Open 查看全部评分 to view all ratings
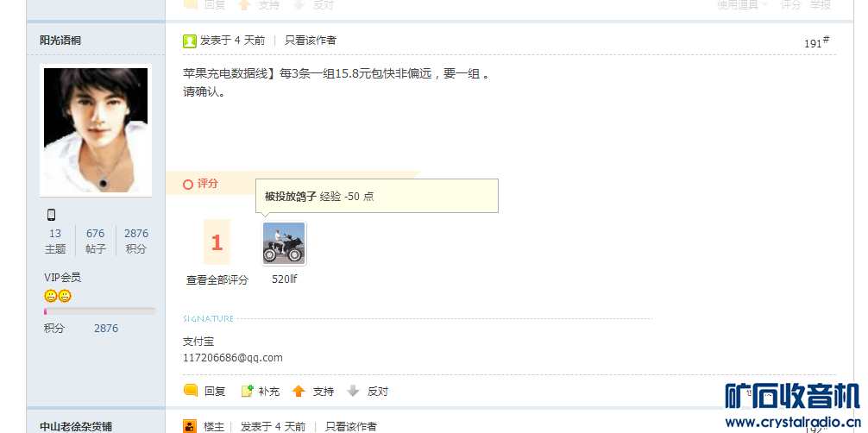Screen dimensions: 868x433 pos(217,279)
